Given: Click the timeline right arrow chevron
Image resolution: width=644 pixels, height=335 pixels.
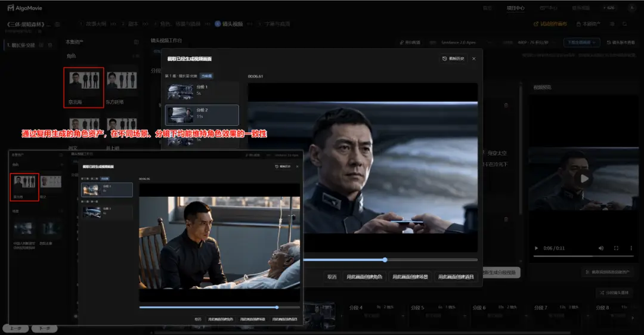Looking at the screenshot, I should click(633, 317).
